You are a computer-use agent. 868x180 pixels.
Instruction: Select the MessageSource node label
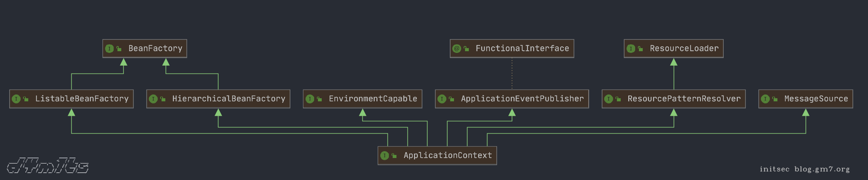pos(816,99)
